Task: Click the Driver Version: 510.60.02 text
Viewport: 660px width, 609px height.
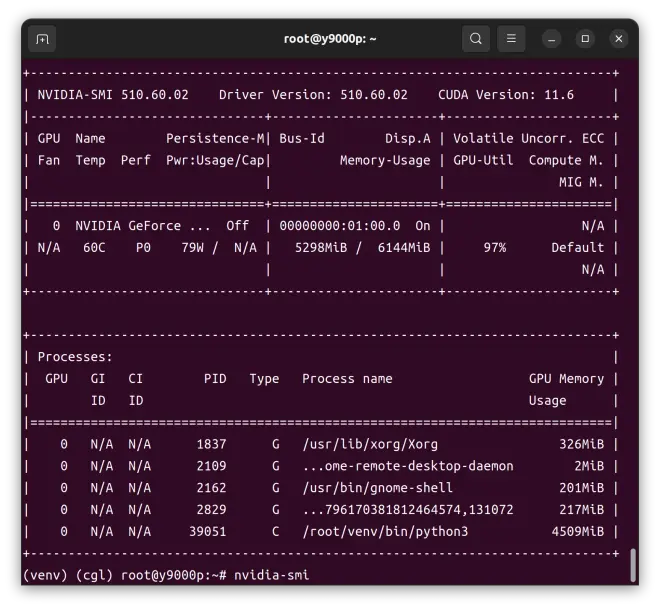Action: pyautogui.click(x=313, y=95)
